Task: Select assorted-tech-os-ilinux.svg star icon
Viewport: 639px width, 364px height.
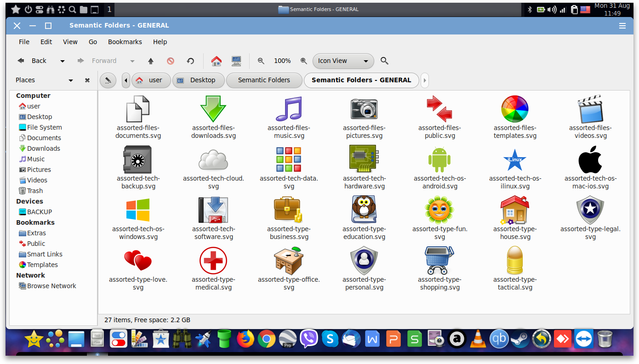Action: [x=515, y=159]
